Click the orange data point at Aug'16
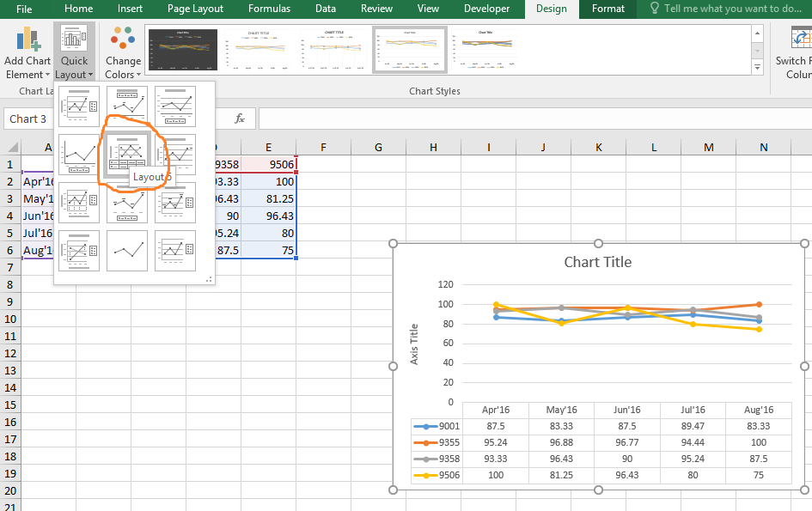Viewport: 812px width, 511px height. 759,304
